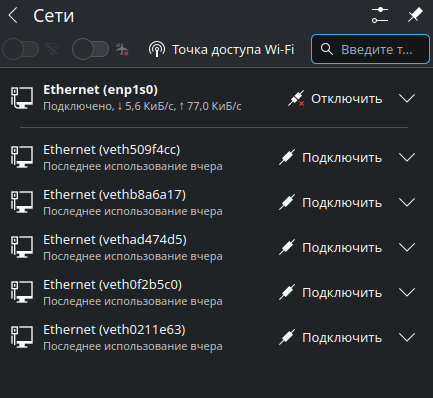Click the Wi-Fi hotspot antenna icon
This screenshot has height=398, width=433.
pyautogui.click(x=157, y=49)
